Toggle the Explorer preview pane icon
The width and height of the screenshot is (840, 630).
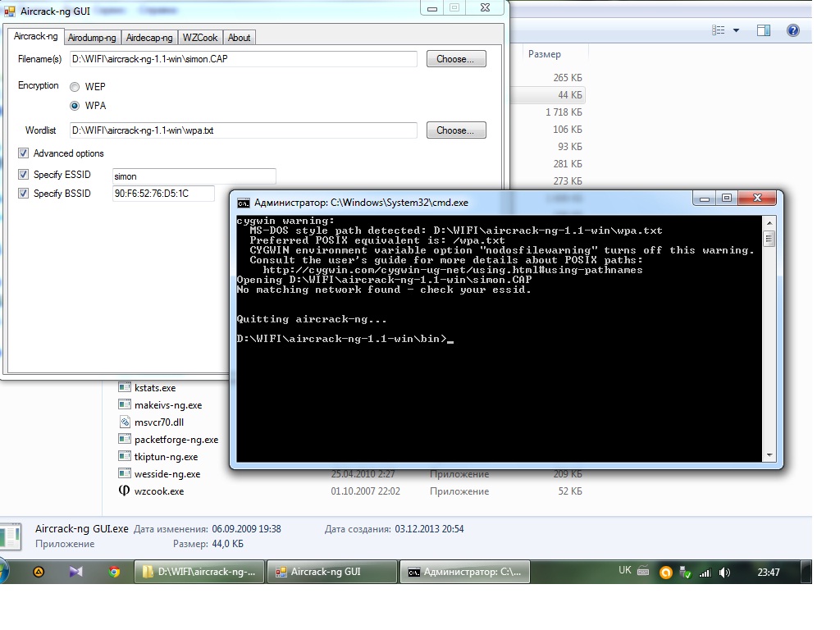pos(764,30)
